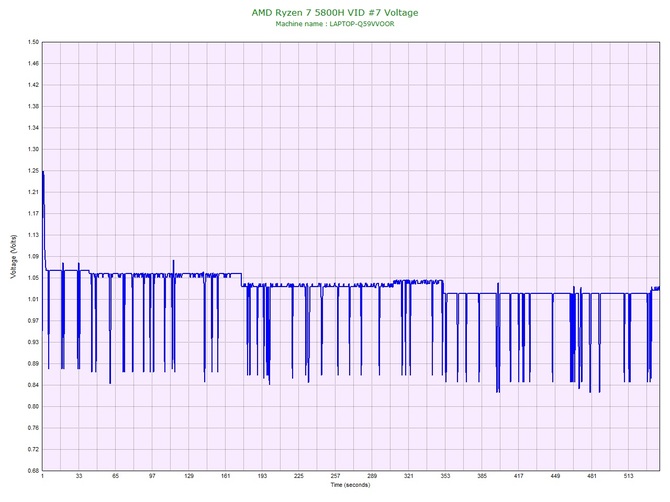Click the 0.84 y-axis value
The image size is (670, 502).
tap(33, 385)
